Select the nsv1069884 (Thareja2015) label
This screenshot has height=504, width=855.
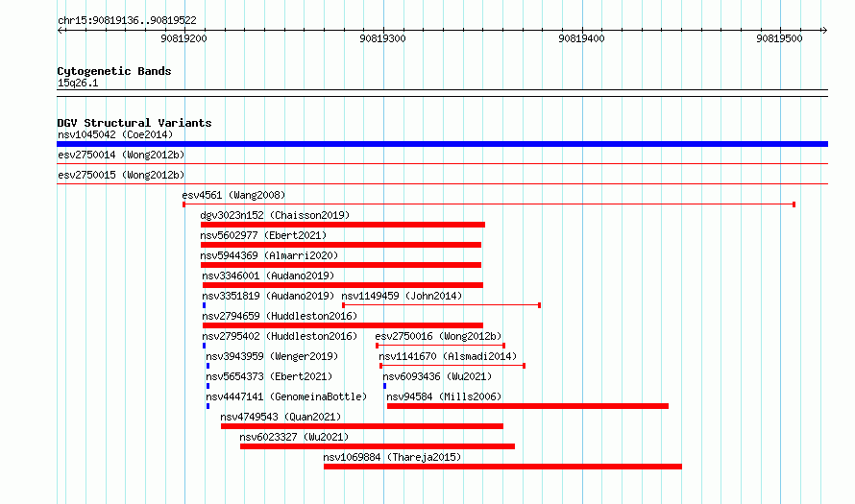point(392,457)
